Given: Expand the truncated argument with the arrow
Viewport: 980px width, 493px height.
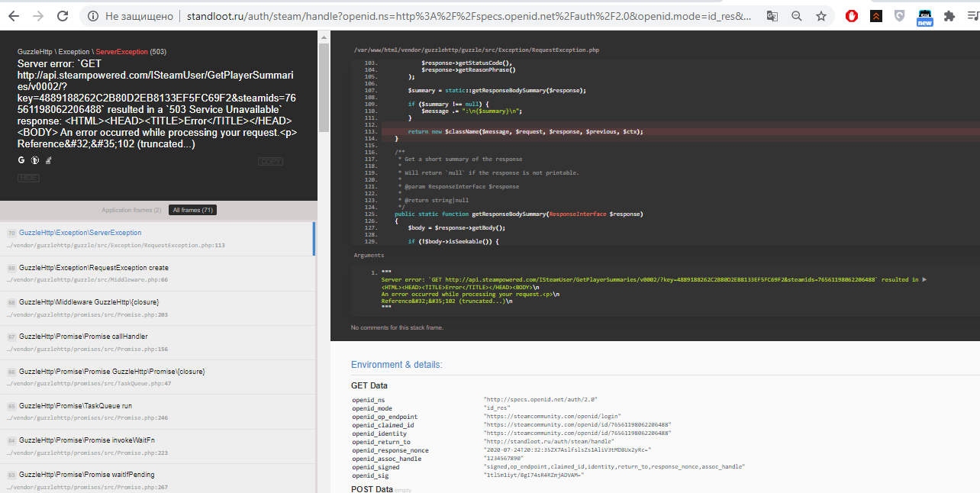Looking at the screenshot, I should pos(925,280).
